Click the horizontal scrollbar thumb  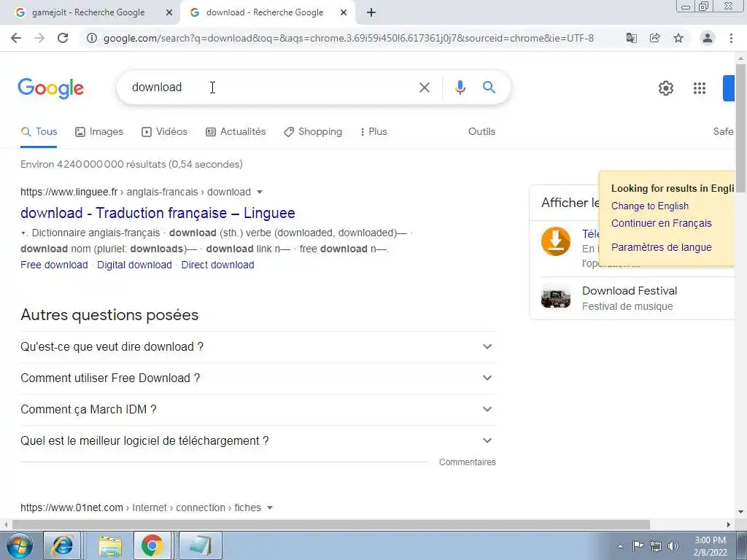coord(331,524)
